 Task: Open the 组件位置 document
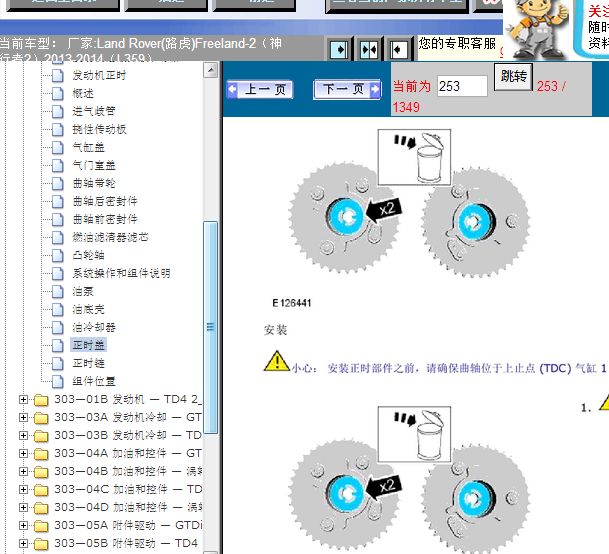click(x=94, y=381)
